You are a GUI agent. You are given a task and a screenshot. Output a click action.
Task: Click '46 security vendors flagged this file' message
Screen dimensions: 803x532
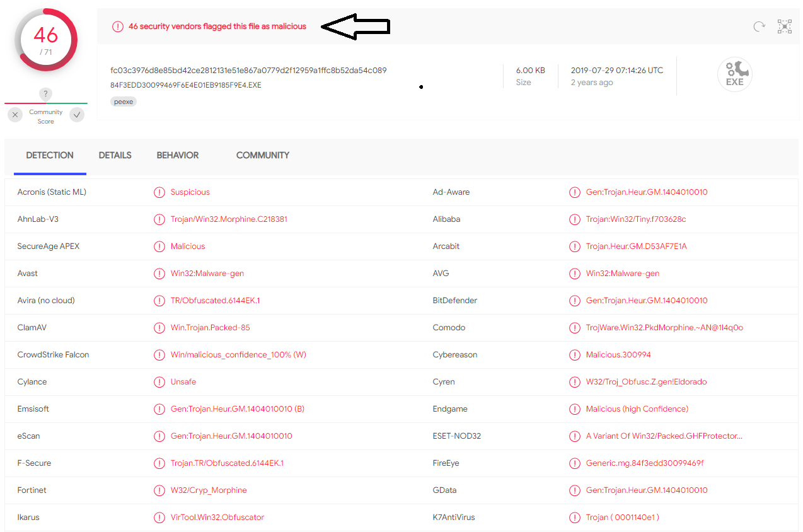(x=217, y=26)
